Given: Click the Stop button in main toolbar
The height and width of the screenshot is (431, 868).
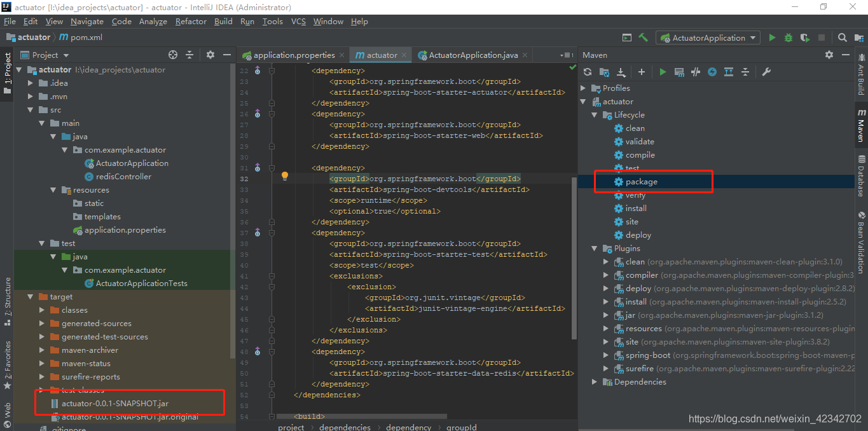Looking at the screenshot, I should point(822,38).
